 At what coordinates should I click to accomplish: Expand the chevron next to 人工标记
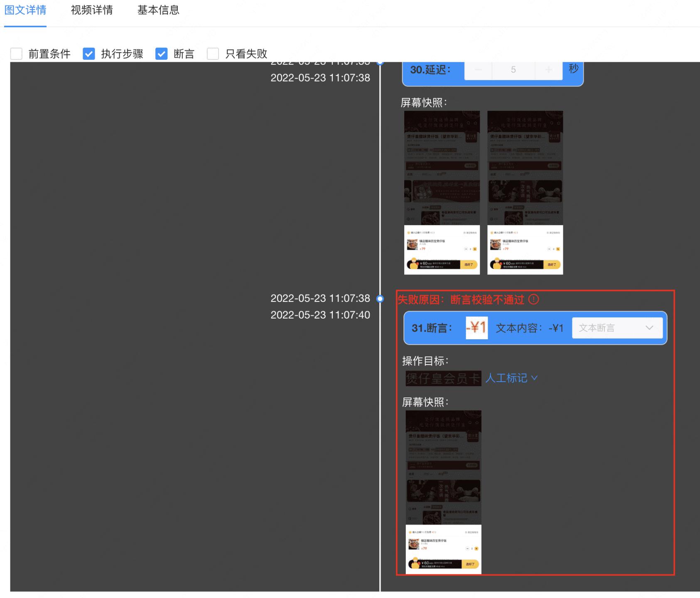click(x=536, y=378)
